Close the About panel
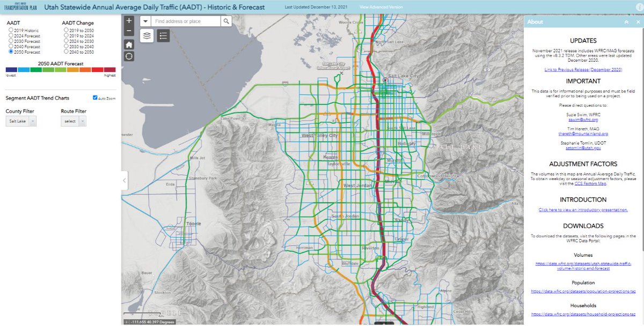 click(x=637, y=22)
